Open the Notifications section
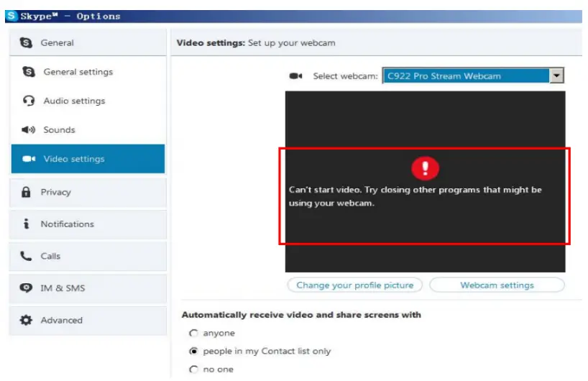Image resolution: width=588 pixels, height=381 pixels. pyautogui.click(x=88, y=224)
